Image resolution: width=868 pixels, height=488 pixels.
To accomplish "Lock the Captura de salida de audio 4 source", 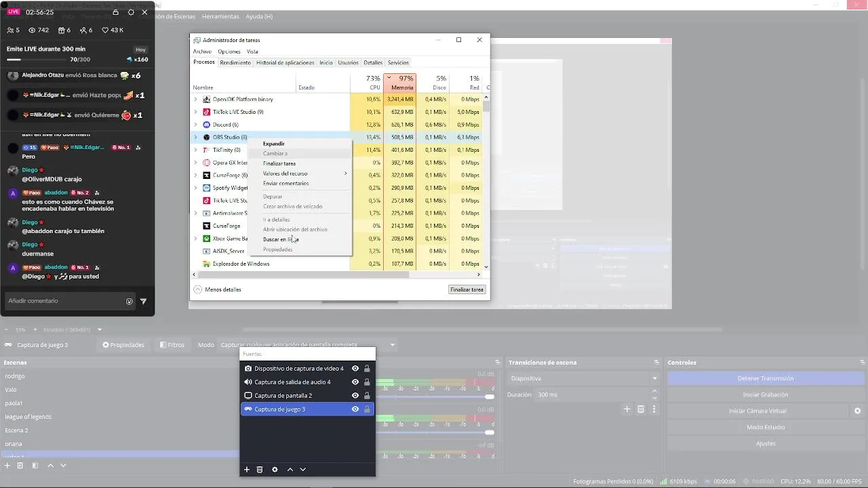I will (367, 382).
